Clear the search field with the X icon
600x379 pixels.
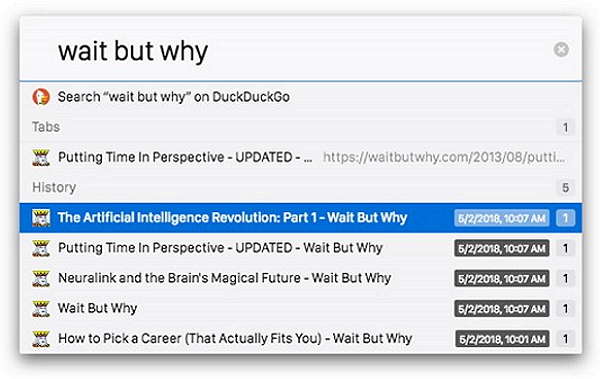[561, 50]
